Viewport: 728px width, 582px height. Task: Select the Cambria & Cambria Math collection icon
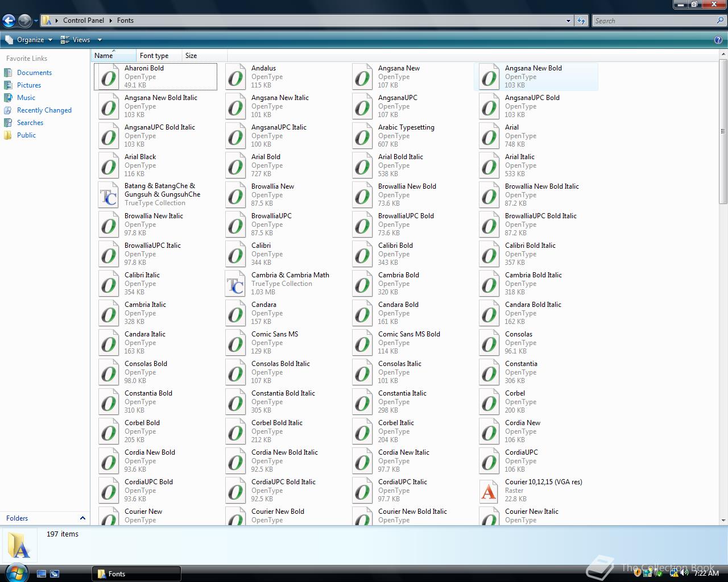tap(235, 284)
